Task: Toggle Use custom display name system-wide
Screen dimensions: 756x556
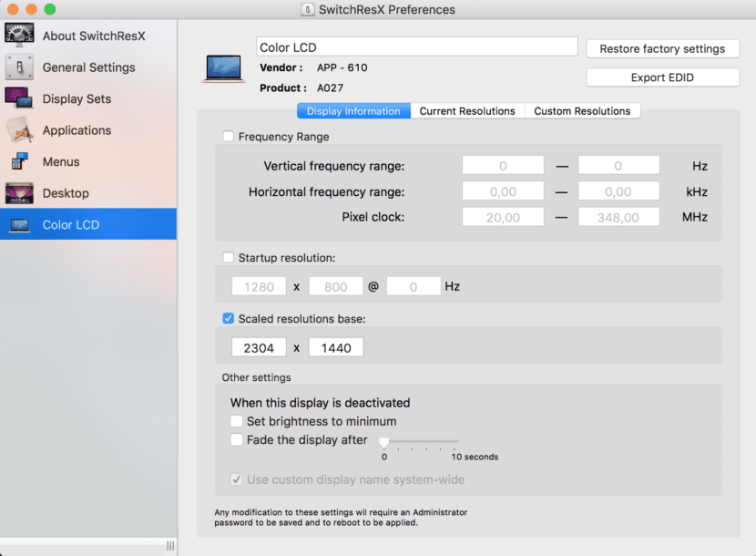Action: tap(236, 479)
